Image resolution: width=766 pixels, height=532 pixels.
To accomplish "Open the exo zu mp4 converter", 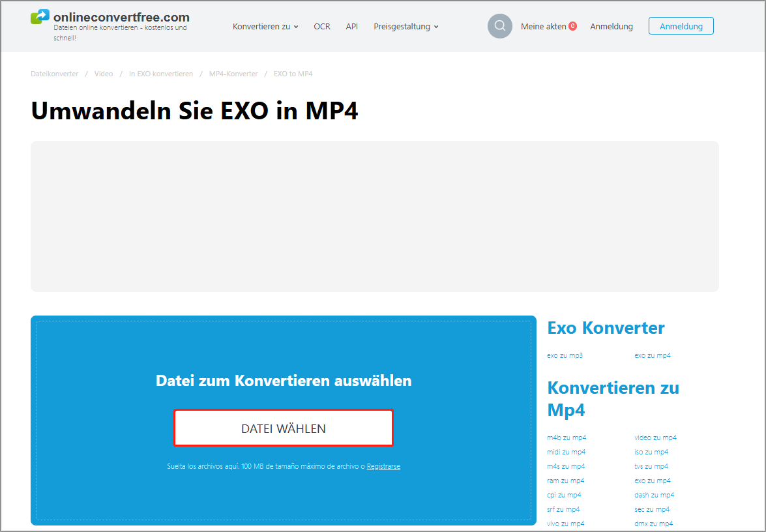I will pyautogui.click(x=653, y=355).
